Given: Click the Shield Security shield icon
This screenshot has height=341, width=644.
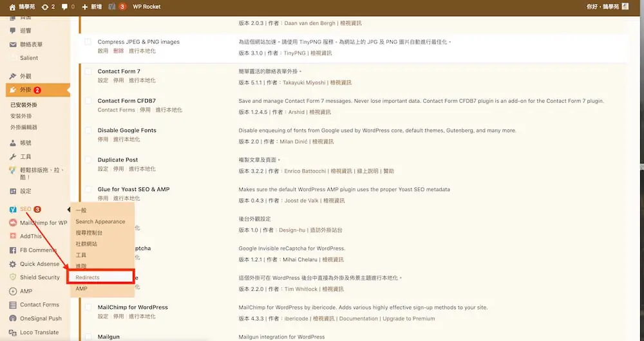Looking at the screenshot, I should point(13,277).
